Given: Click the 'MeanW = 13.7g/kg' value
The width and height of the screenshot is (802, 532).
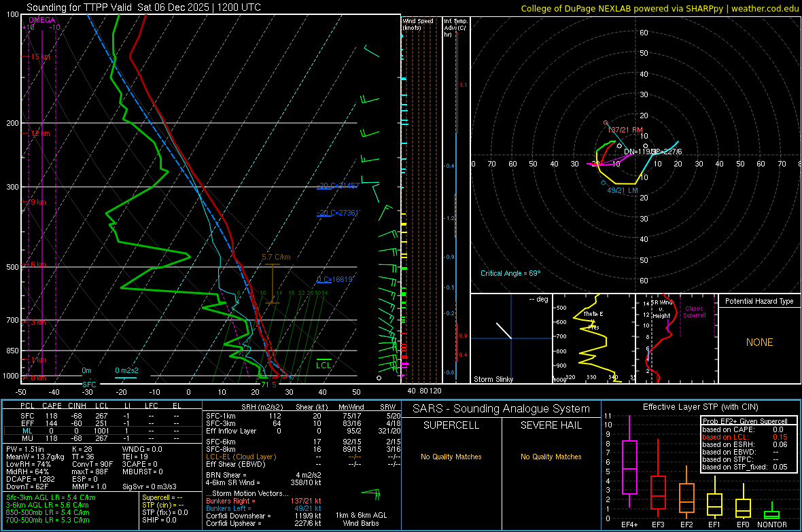Looking at the screenshot, I should coord(35,457).
